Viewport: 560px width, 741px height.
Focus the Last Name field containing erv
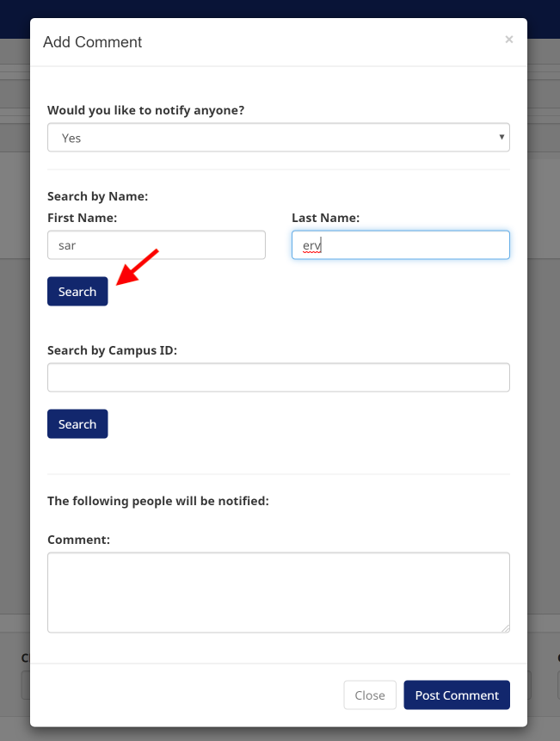400,244
